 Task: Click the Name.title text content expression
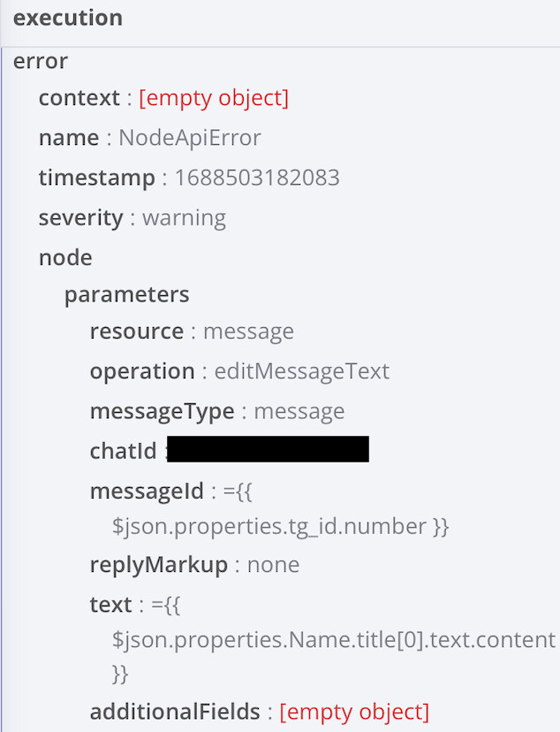coord(333,639)
